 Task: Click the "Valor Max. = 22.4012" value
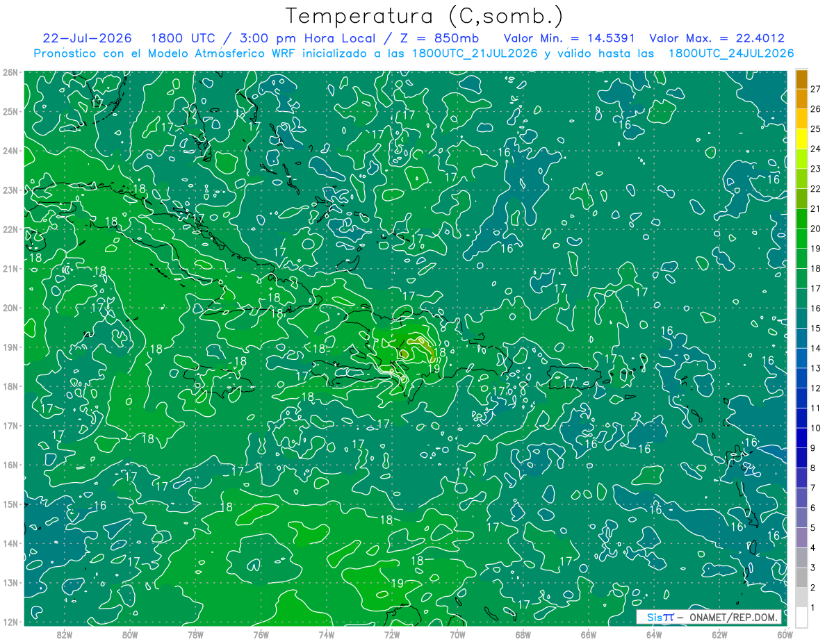(717, 38)
